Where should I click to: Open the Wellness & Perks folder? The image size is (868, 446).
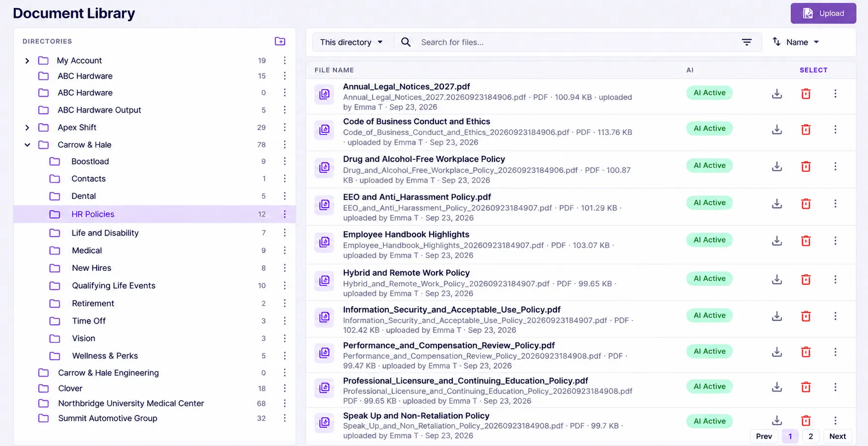pos(105,356)
